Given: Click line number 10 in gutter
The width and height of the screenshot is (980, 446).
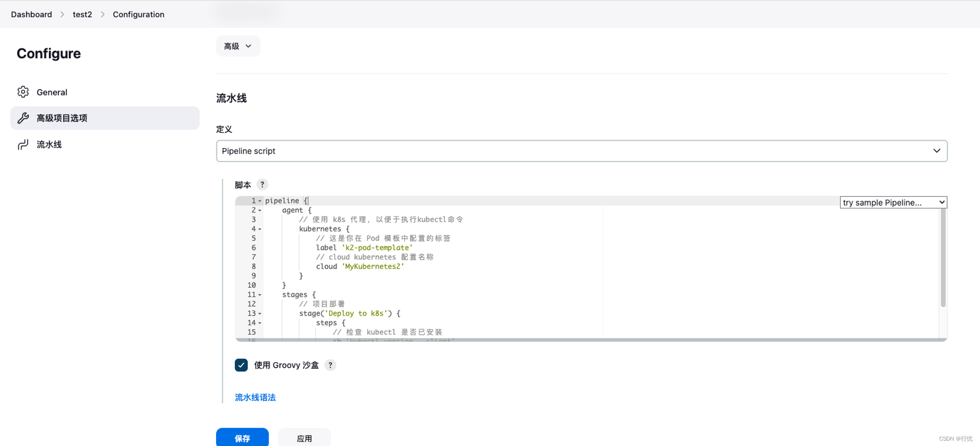Looking at the screenshot, I should (x=251, y=285).
